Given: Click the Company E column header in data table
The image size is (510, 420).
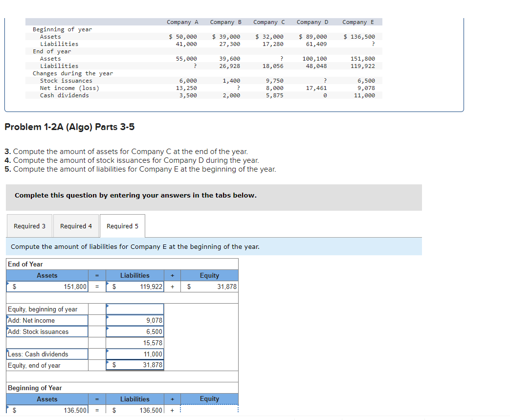Looking at the screenshot, I should (359, 22).
